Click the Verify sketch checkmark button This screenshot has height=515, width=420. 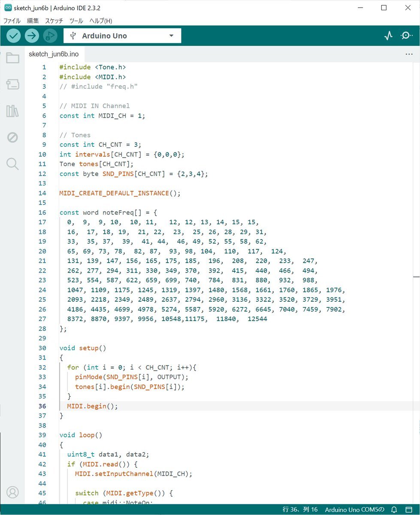(14, 36)
